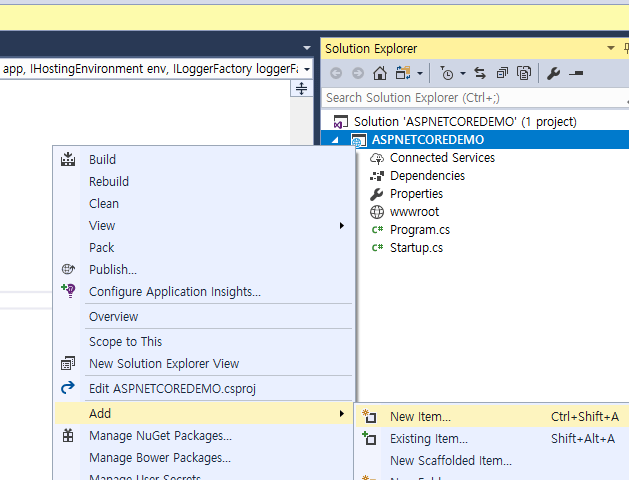Click the Collapse All icon in Solution Explorer
The height and width of the screenshot is (480, 629).
click(501, 73)
